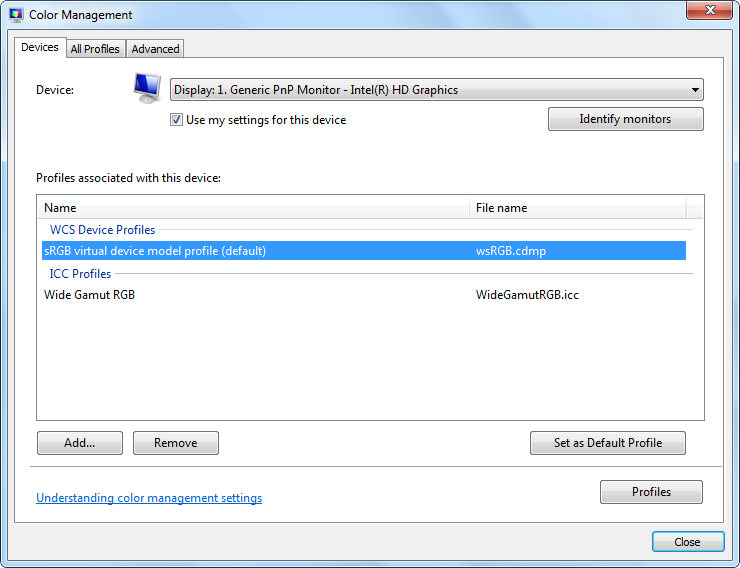This screenshot has height=568, width=740.
Task: Click the ICC Profiles group header
Action: tap(80, 274)
